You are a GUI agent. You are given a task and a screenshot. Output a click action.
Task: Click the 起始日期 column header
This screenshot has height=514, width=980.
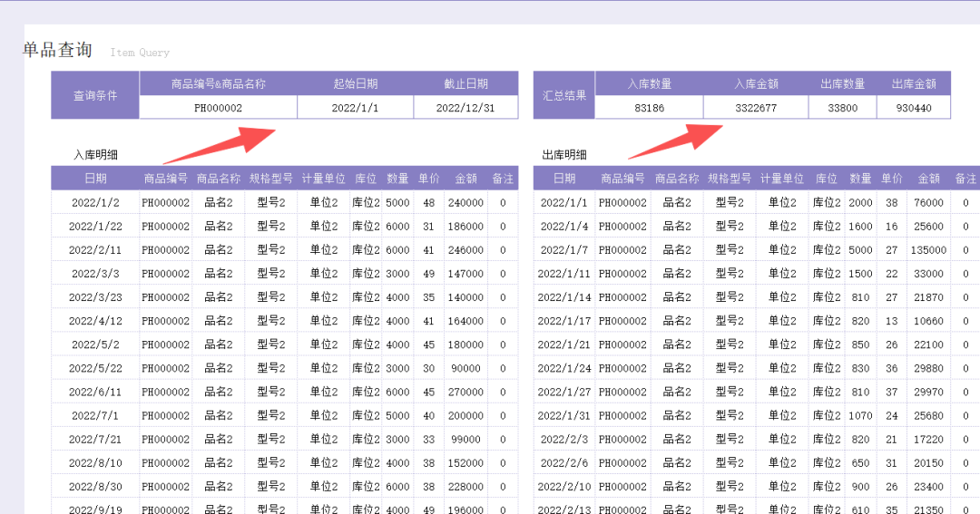355,83
